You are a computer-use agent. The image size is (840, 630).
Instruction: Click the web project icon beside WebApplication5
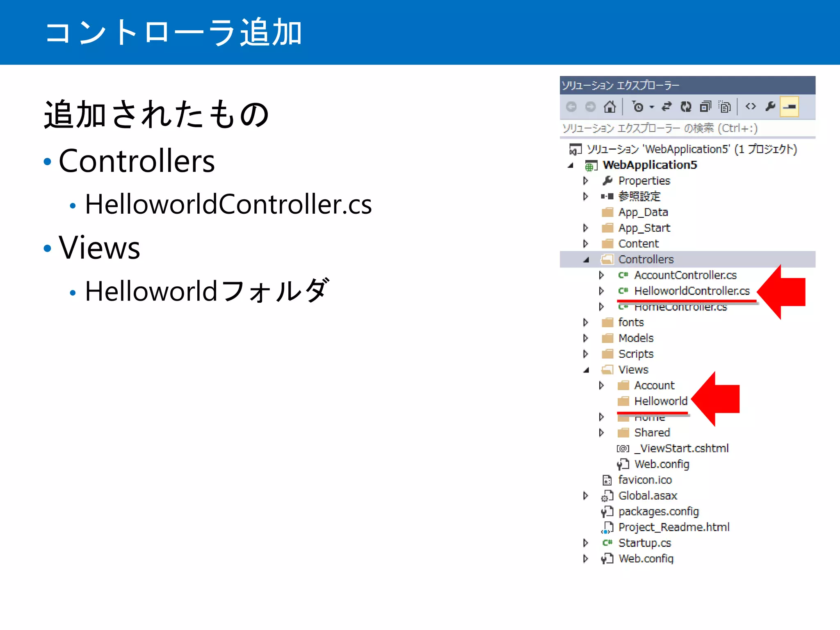pos(591,165)
